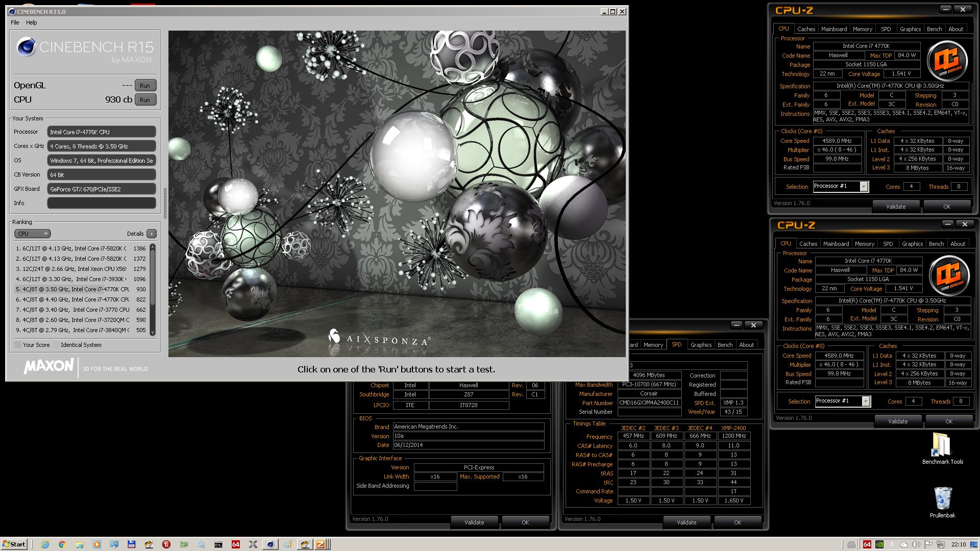
Task: Open the CPU ranking type dropdown in Cinebench
Action: (32, 234)
